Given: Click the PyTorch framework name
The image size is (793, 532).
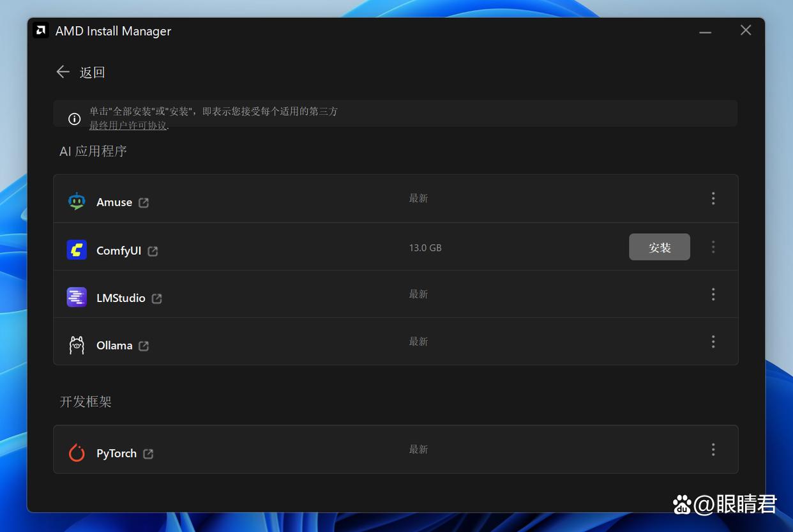Looking at the screenshot, I should tap(116, 453).
